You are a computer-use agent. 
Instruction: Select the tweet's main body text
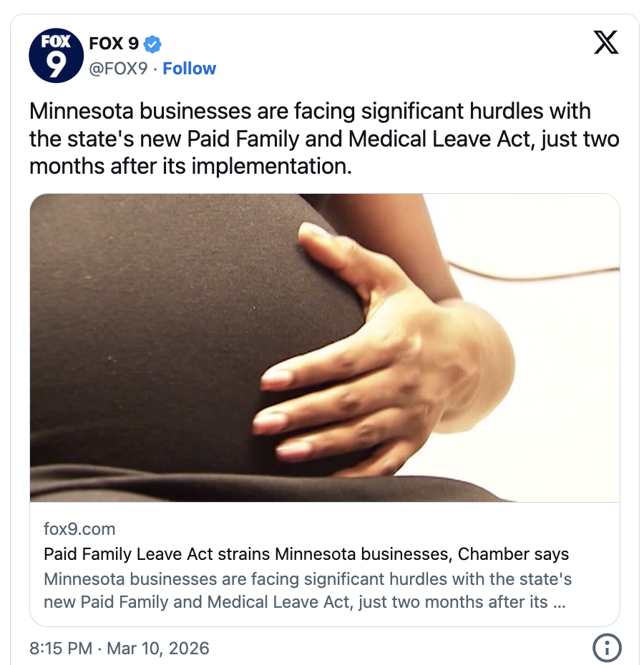tap(324, 139)
